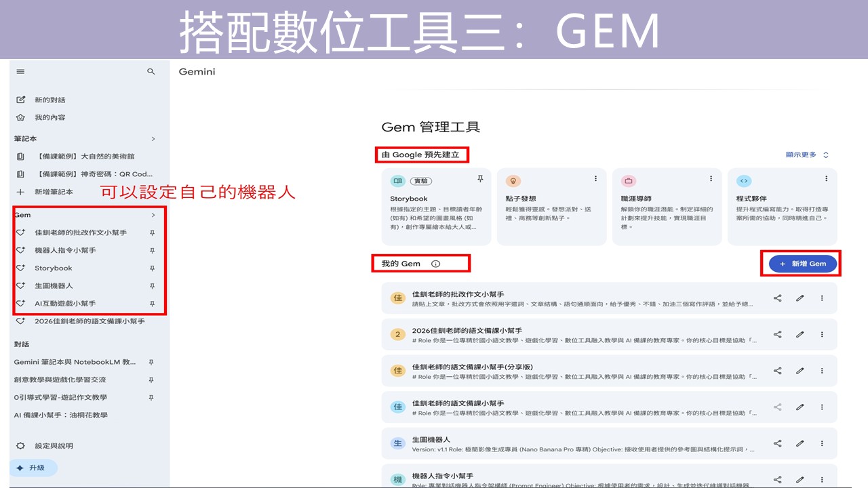Click 新增 Gem button

click(803, 264)
